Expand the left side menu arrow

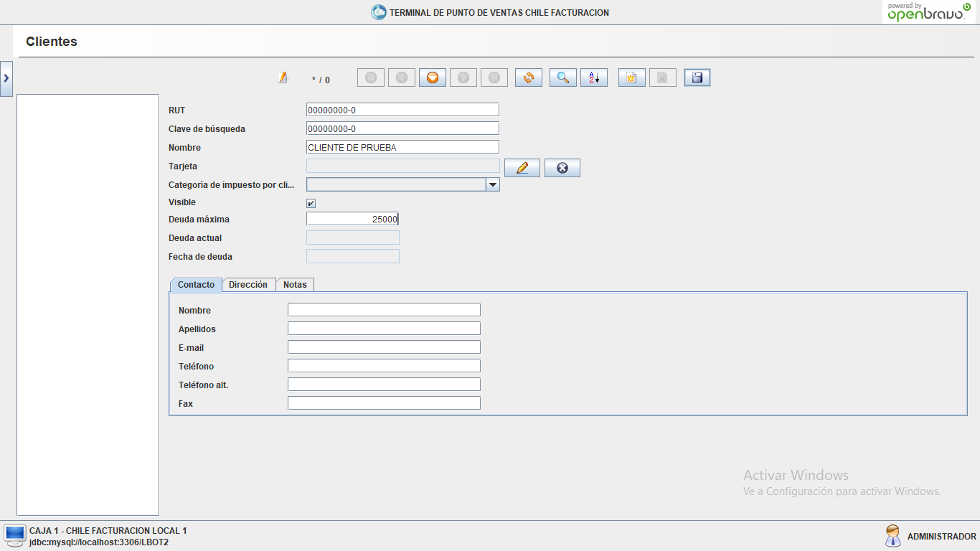(6, 79)
